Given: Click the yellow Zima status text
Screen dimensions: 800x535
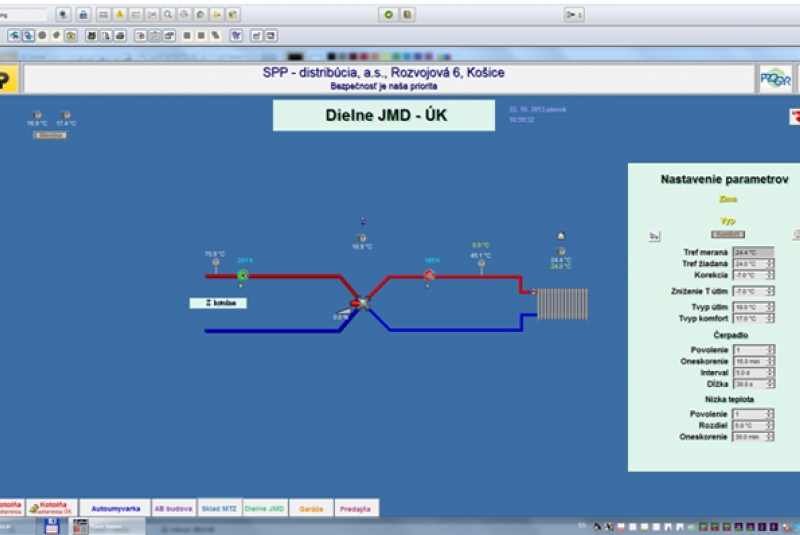Looking at the screenshot, I should click(x=728, y=199).
